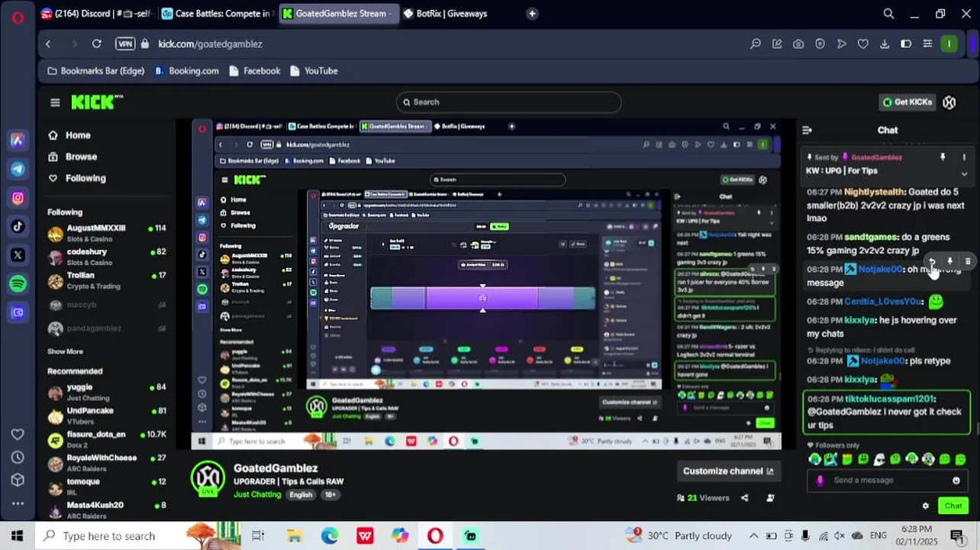The height and width of the screenshot is (550, 980).
Task: Open the extensions cube in the Opera sidebar
Action: point(18,480)
